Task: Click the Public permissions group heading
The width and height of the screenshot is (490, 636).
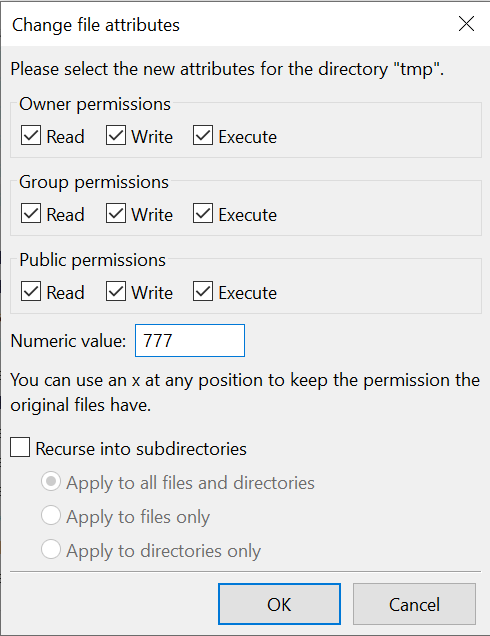Action: coord(92,260)
